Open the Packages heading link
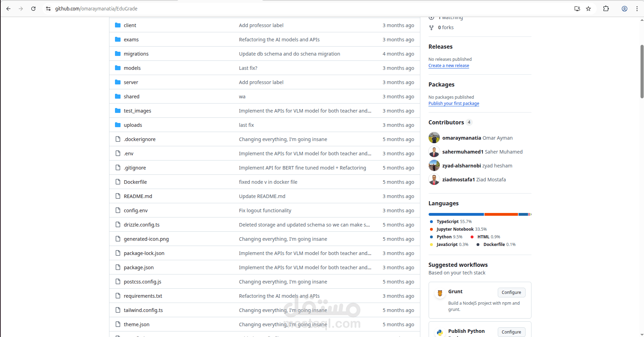The width and height of the screenshot is (644, 337). [x=441, y=84]
